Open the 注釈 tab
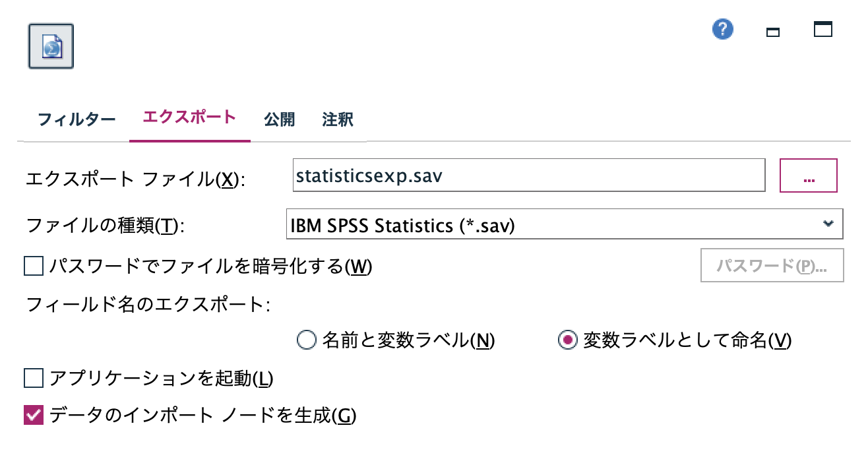Image resolution: width=868 pixels, height=471 pixels. [336, 119]
